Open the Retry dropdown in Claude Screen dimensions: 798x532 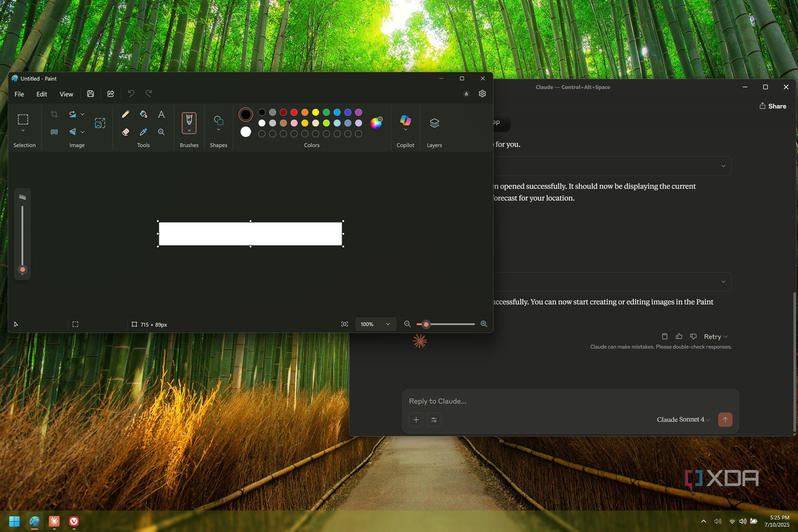click(x=715, y=337)
